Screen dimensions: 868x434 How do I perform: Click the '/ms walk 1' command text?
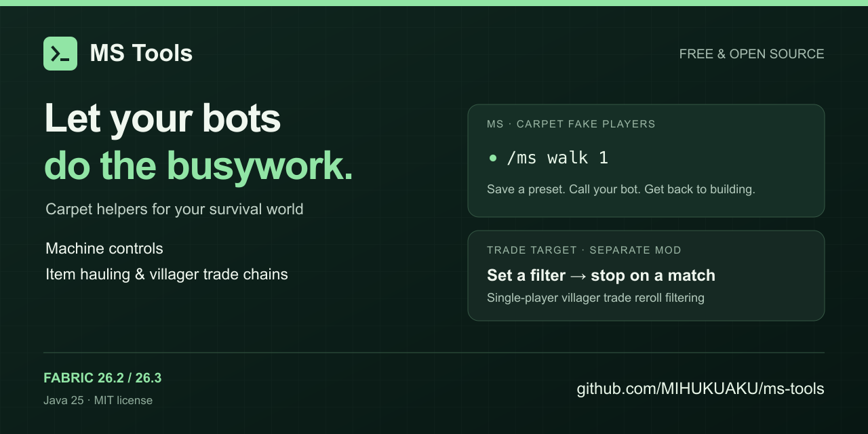[557, 158]
